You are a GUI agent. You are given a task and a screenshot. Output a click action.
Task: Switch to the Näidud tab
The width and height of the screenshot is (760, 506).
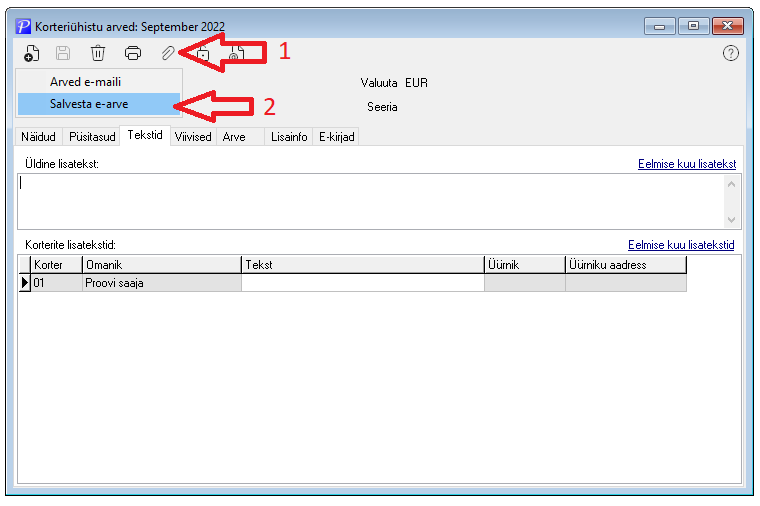pyautogui.click(x=38, y=137)
